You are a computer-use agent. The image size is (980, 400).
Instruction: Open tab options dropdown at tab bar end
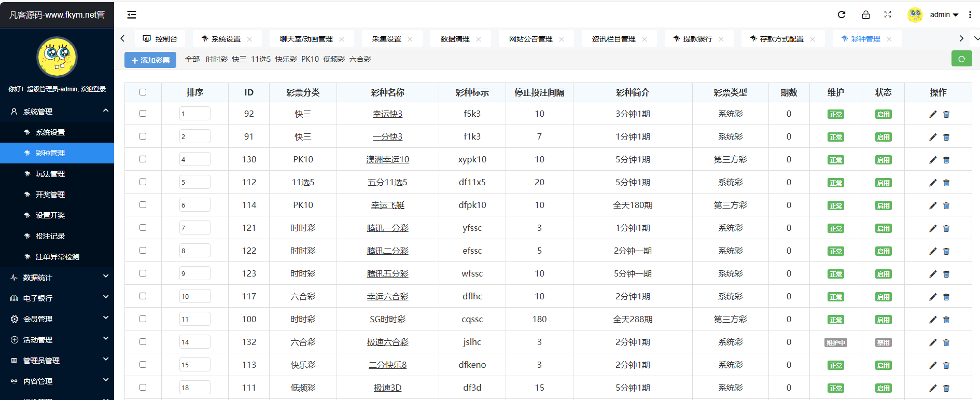point(976,39)
